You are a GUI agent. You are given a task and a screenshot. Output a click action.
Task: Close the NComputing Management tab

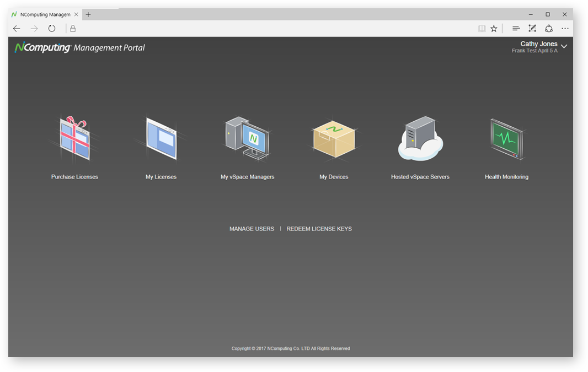(76, 15)
